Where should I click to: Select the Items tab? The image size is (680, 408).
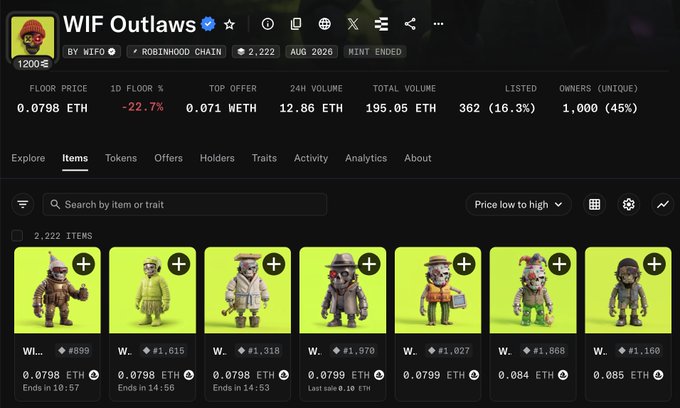75,158
